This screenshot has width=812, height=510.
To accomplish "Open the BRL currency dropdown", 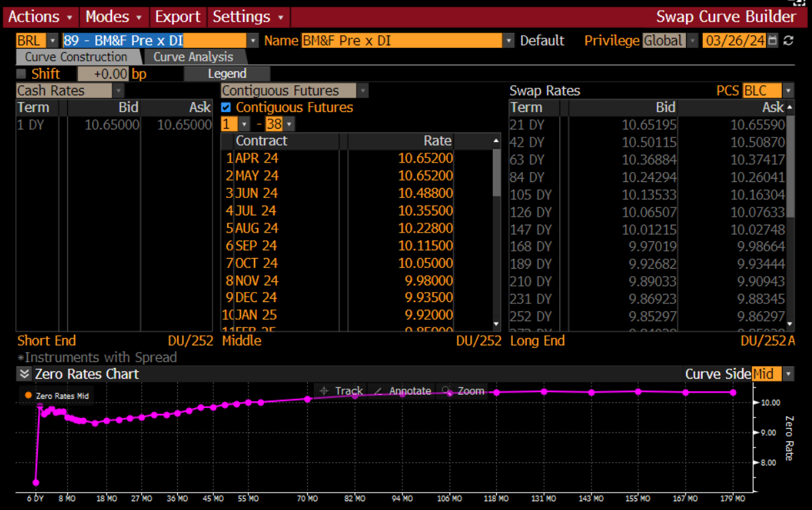I will tap(52, 41).
